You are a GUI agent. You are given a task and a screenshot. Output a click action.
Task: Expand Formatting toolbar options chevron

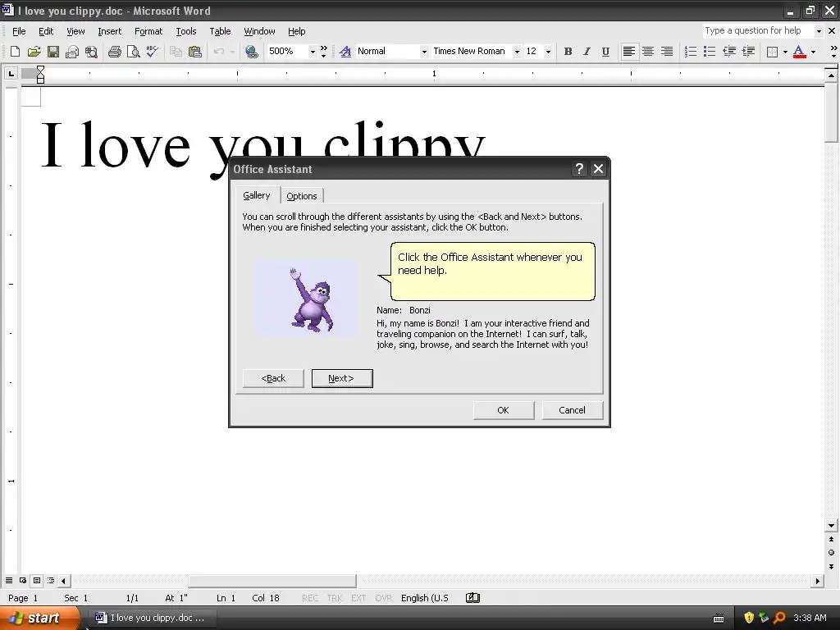[x=833, y=52]
